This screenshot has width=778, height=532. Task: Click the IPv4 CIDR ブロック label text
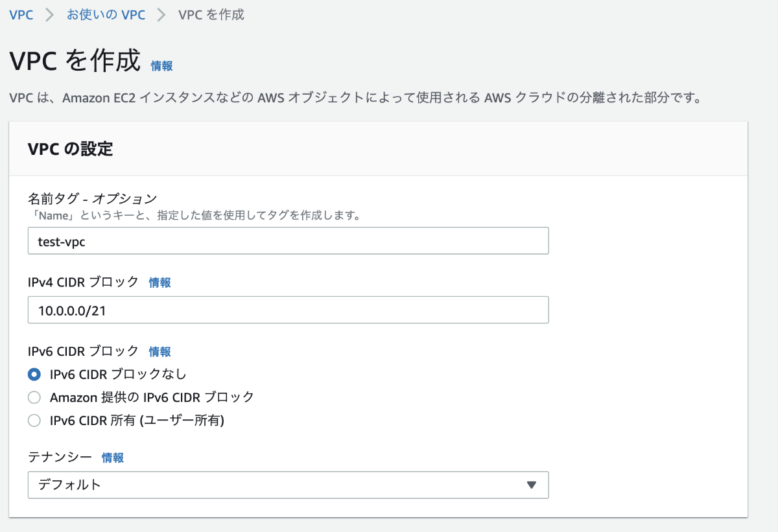[84, 282]
